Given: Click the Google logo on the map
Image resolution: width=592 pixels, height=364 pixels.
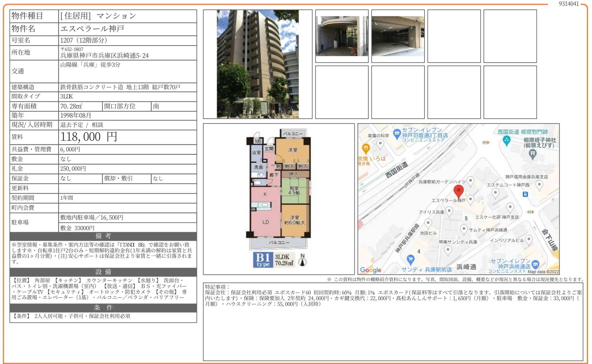Looking at the screenshot, I should [x=370, y=270].
